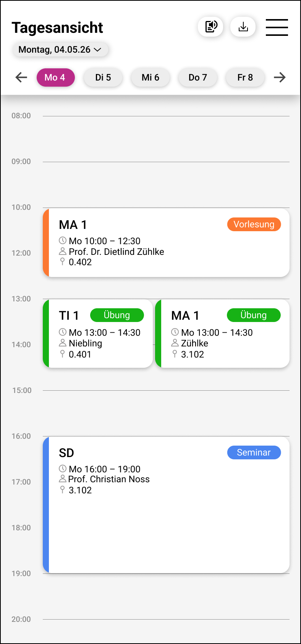
Task: Open the Montag, 04.05.26 date dropdown
Action: tap(60, 50)
